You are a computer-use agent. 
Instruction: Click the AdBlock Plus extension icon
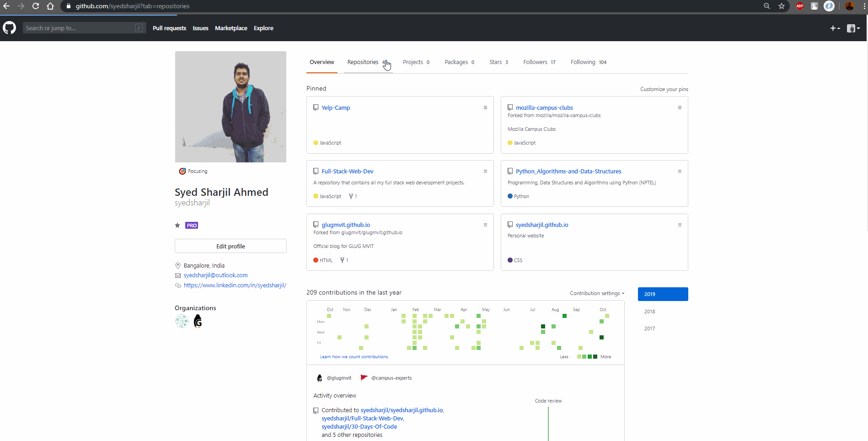800,6
